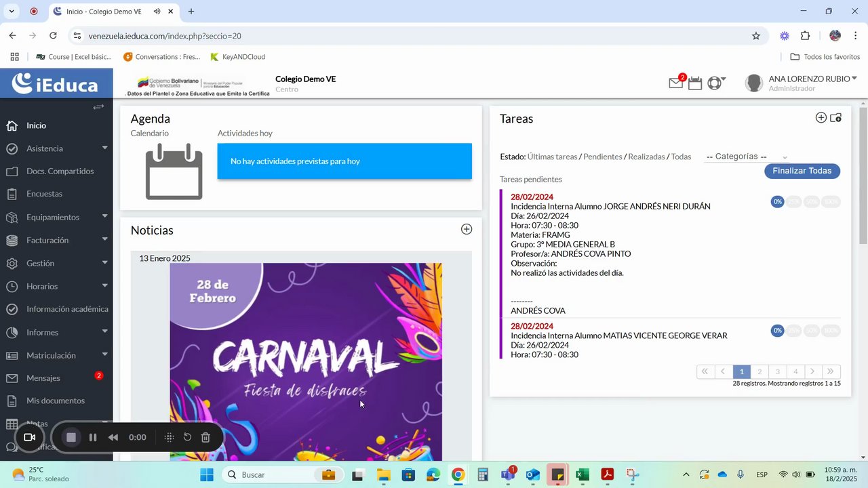Click the 28/02/2024 JORGE ANDRÉS NERI task date
This screenshot has height=488, width=868.
point(532,197)
